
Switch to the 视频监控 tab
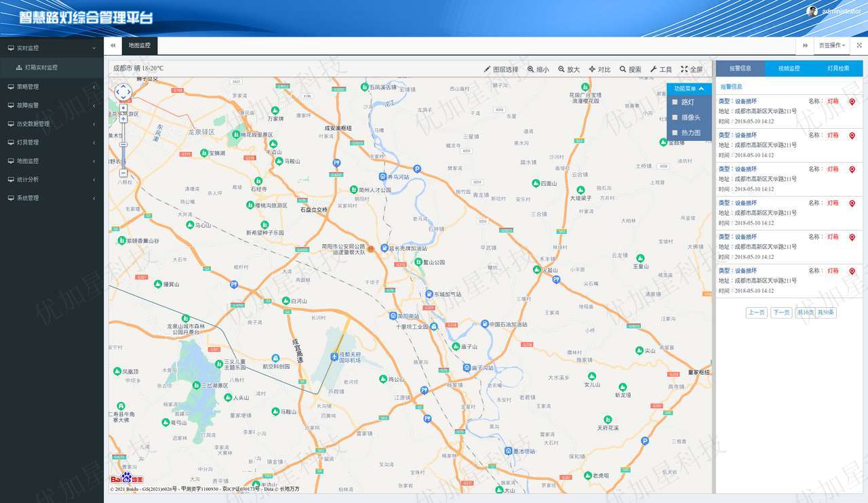point(789,68)
